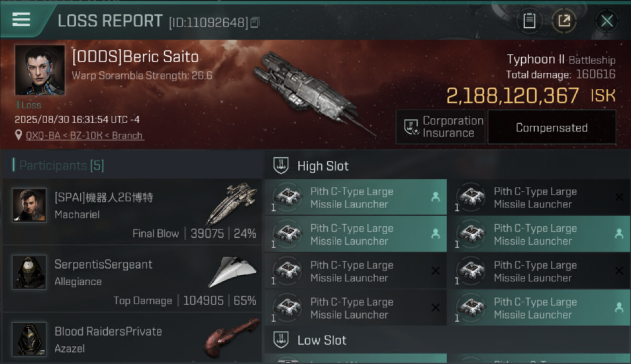The height and width of the screenshot is (364, 631).
Task: Click the Macharial ship image
Action: pyautogui.click(x=231, y=203)
